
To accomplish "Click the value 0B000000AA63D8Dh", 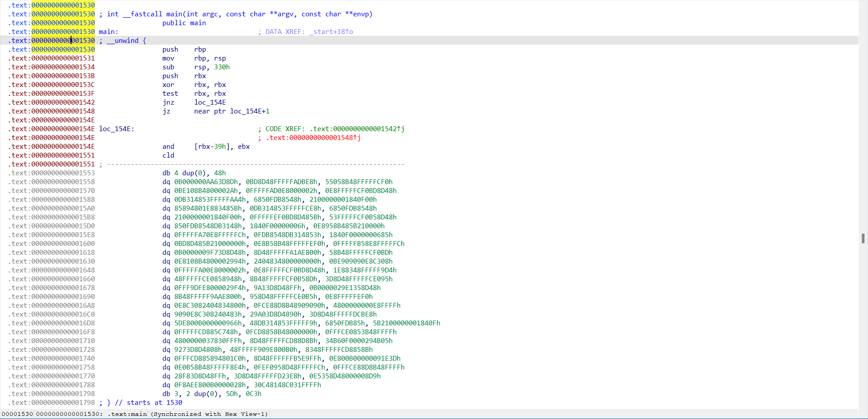I will (206, 182).
